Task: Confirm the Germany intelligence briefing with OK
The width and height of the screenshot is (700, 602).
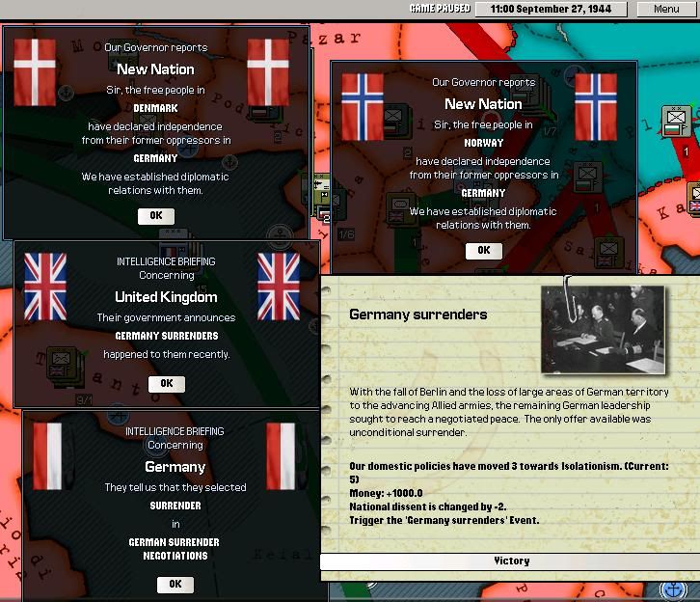Action: (x=175, y=584)
